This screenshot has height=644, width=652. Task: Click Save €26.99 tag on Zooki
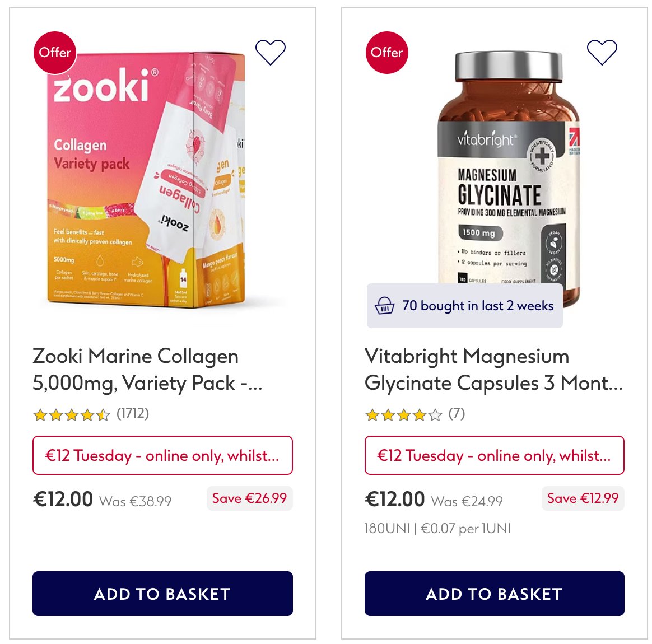pos(249,498)
